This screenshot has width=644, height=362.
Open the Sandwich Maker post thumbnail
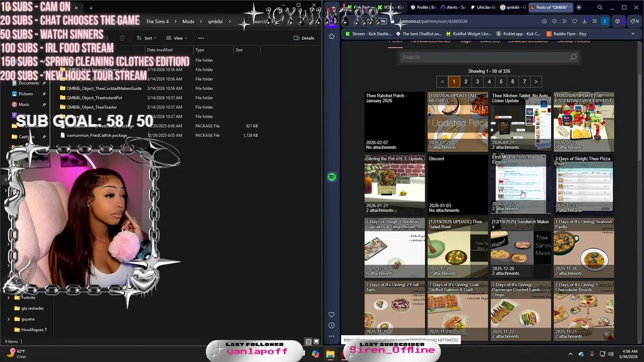(521, 247)
